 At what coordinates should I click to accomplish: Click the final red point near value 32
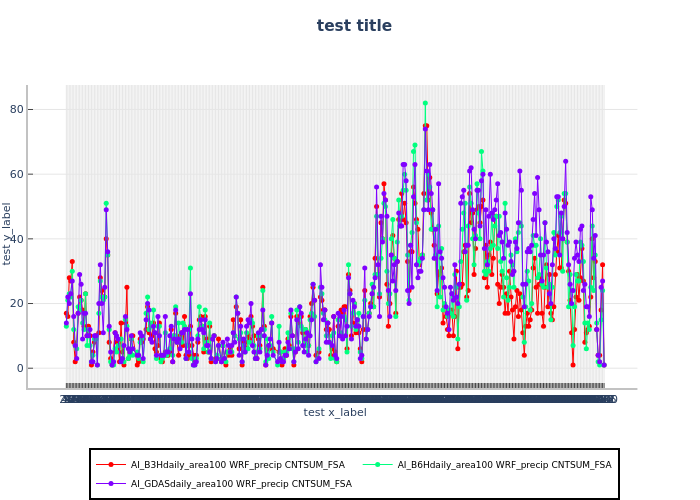coord(602,265)
